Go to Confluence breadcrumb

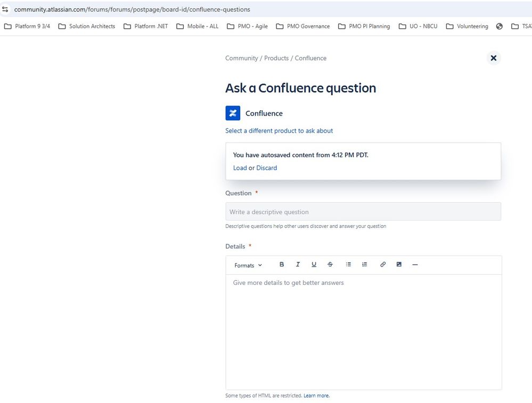pyautogui.click(x=310, y=58)
